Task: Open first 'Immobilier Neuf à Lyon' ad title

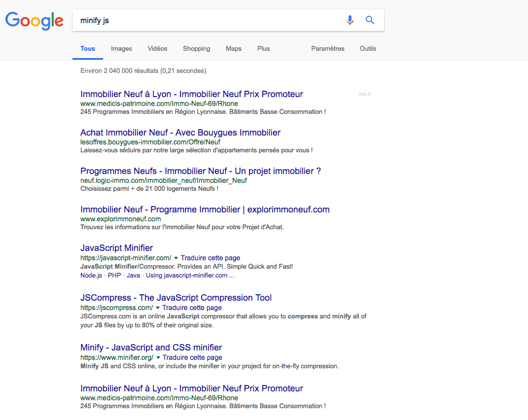Action: tap(192, 94)
